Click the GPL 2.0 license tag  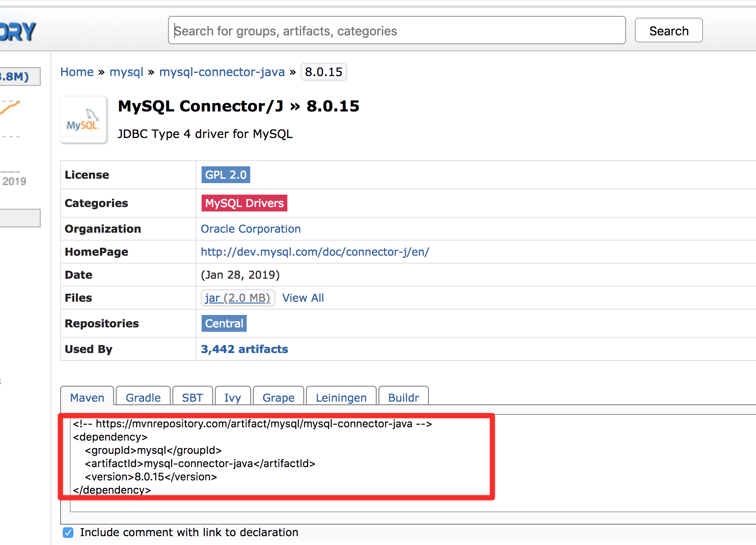(x=226, y=175)
